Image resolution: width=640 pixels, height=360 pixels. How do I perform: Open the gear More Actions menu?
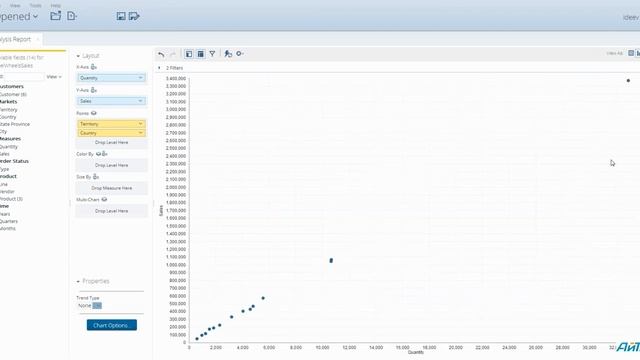240,54
